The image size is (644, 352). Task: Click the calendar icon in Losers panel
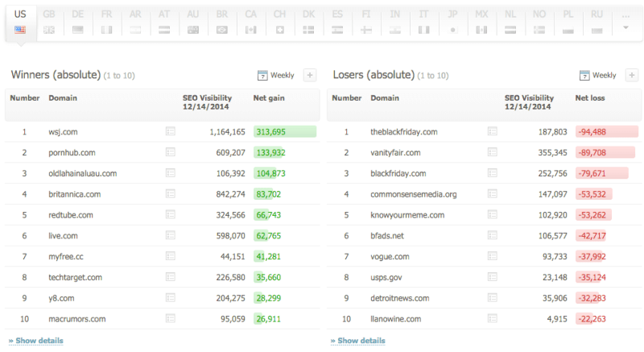tap(584, 76)
